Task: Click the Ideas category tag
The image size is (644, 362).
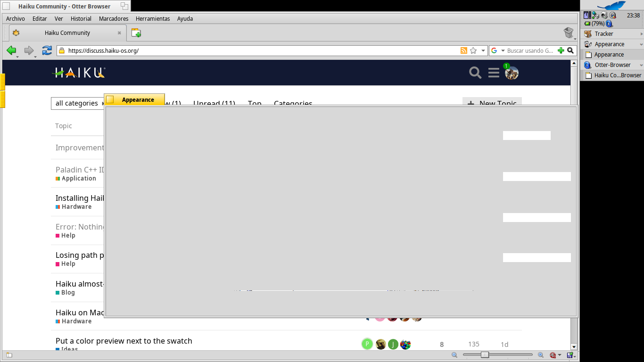Action: [x=67, y=348]
